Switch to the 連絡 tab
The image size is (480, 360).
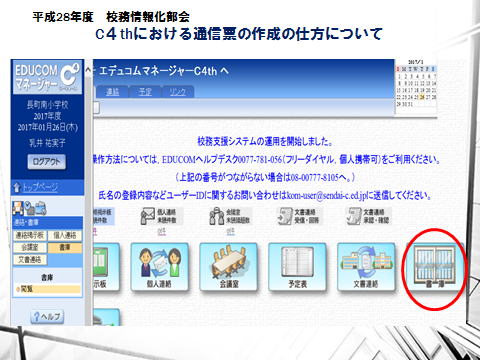pos(112,92)
